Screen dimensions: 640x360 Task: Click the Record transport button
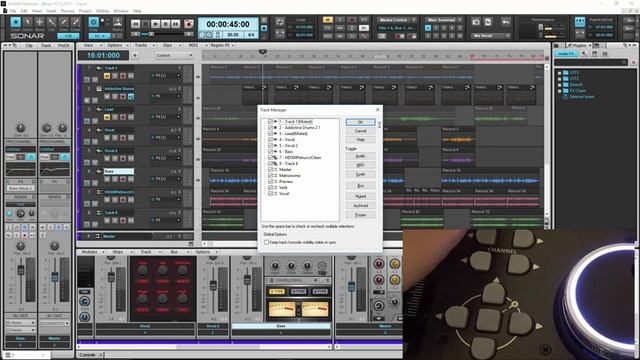point(189,24)
